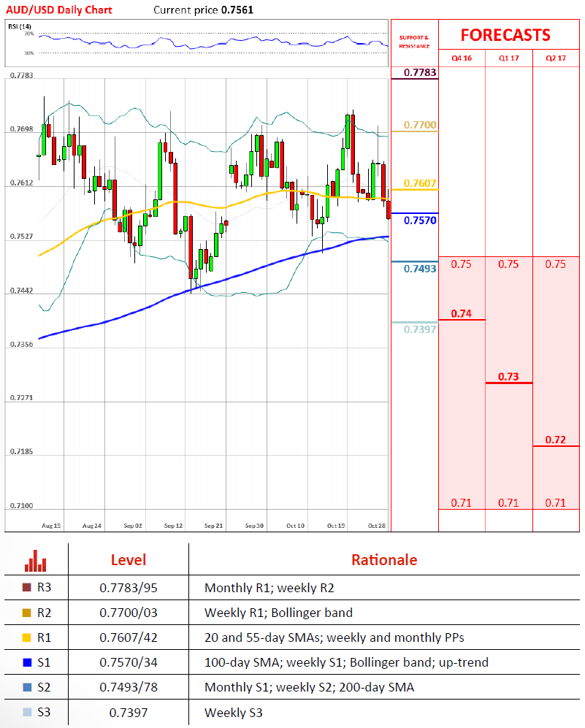This screenshot has width=585, height=728.
Task: Click the 0.7570 support level label
Action: pyautogui.click(x=420, y=221)
